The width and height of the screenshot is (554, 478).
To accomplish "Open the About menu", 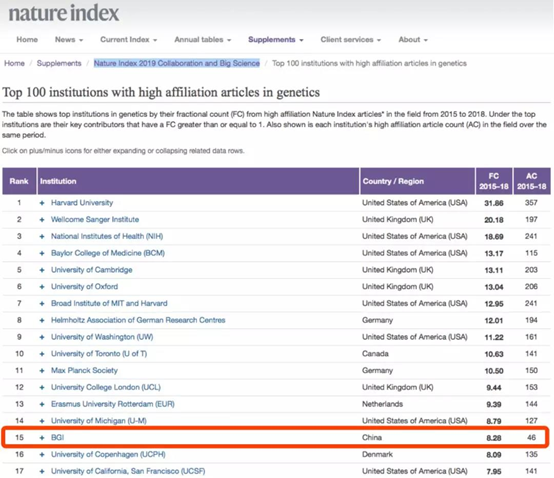I will click(x=413, y=40).
